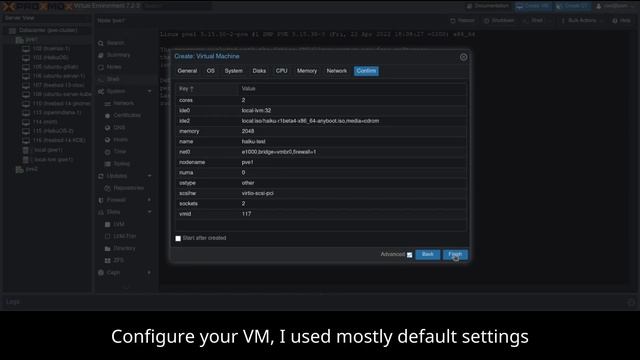Click Finish to create the VM
Viewport: 640px width, 360px height.
tap(455, 254)
